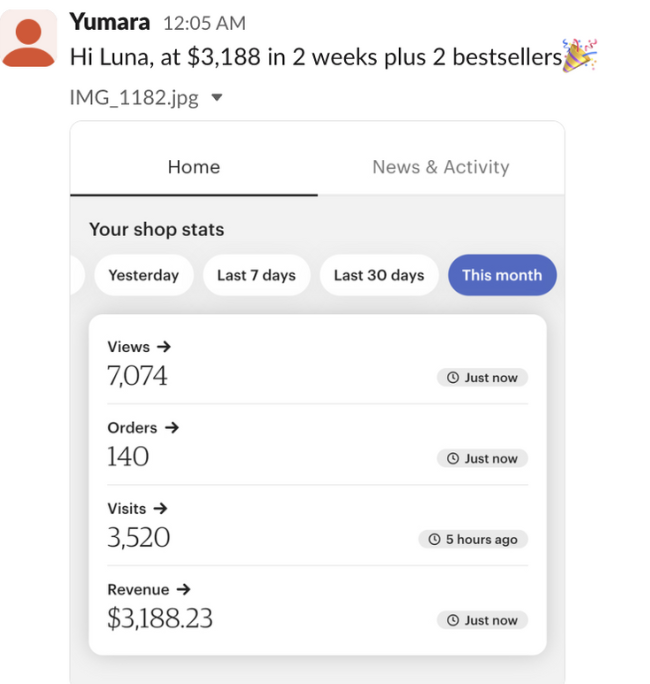This screenshot has width=650, height=684.
Task: Click the arrow next to Revenue
Action: [x=182, y=589]
